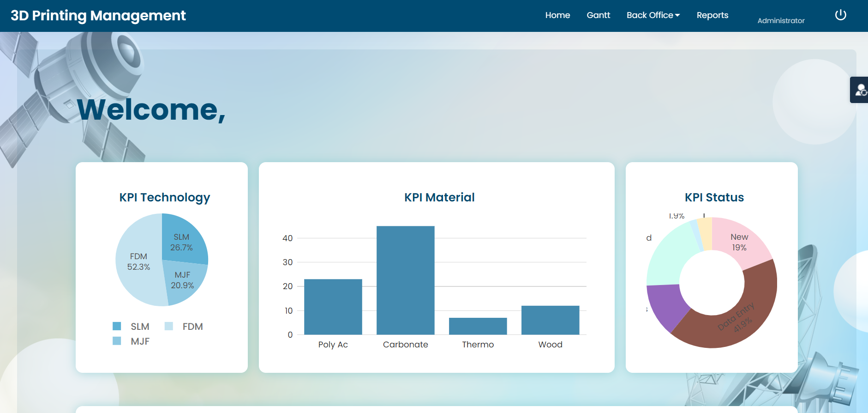This screenshot has height=413, width=868.
Task: Click the Poly Ac bar in chart
Action: coord(333,307)
